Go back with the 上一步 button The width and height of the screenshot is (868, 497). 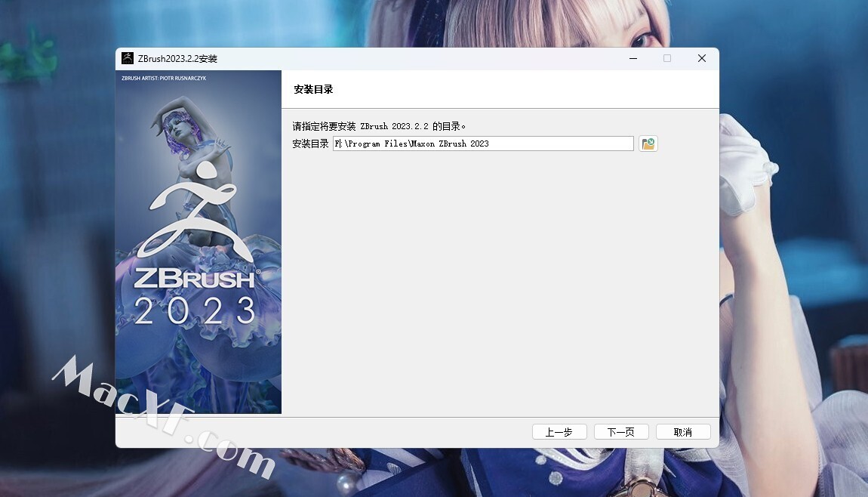[x=559, y=431]
